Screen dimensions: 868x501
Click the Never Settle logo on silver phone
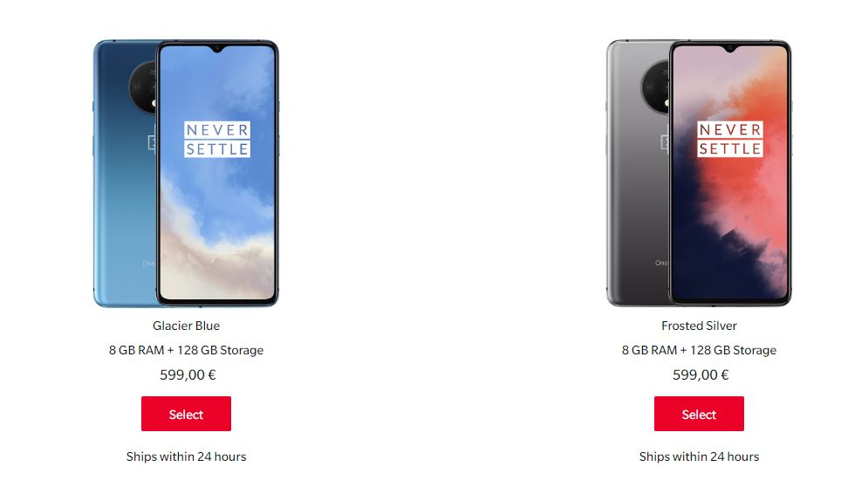coord(729,140)
